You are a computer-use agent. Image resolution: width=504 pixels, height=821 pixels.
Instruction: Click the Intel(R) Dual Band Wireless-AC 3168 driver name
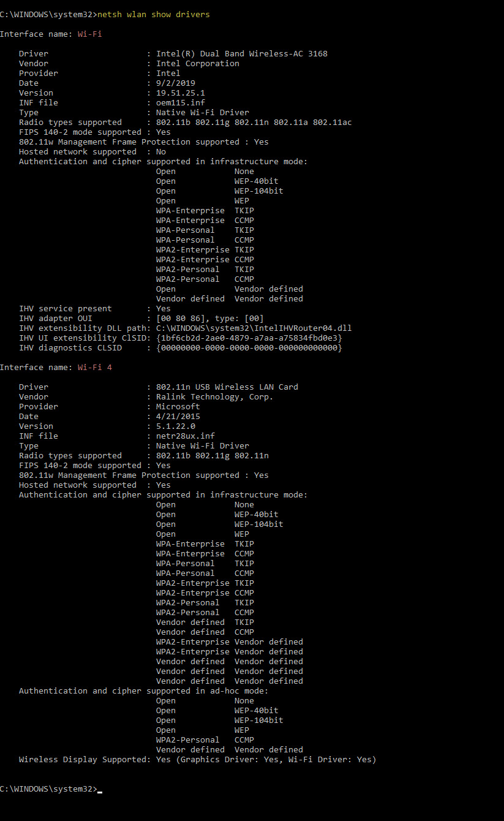pyautogui.click(x=241, y=53)
